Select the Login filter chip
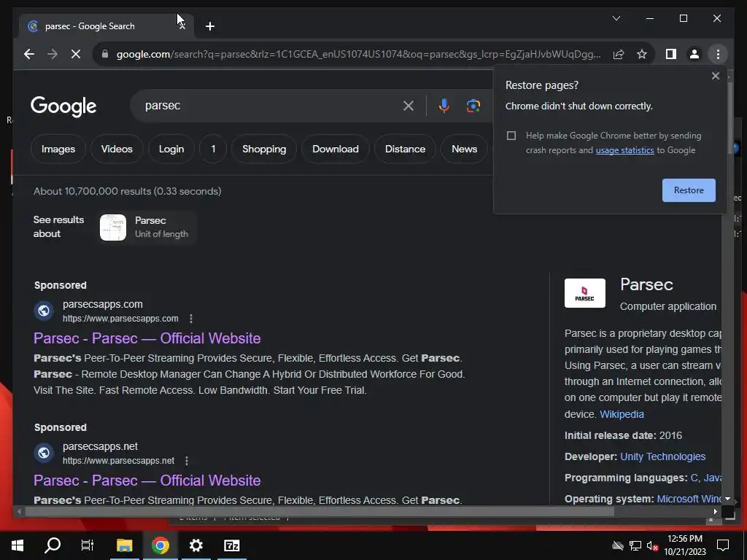This screenshot has height=560, width=747. click(171, 149)
